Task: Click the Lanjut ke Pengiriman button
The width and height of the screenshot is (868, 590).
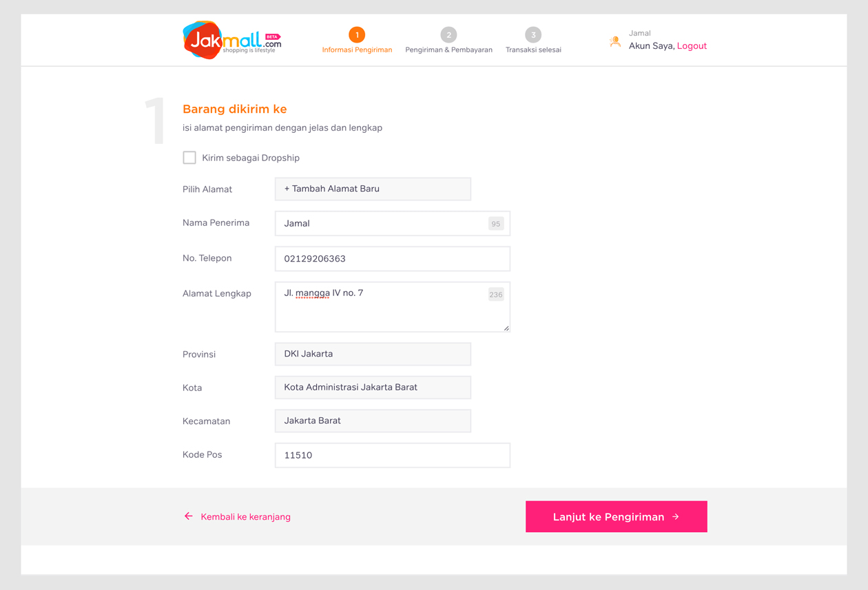Action: pyautogui.click(x=617, y=516)
